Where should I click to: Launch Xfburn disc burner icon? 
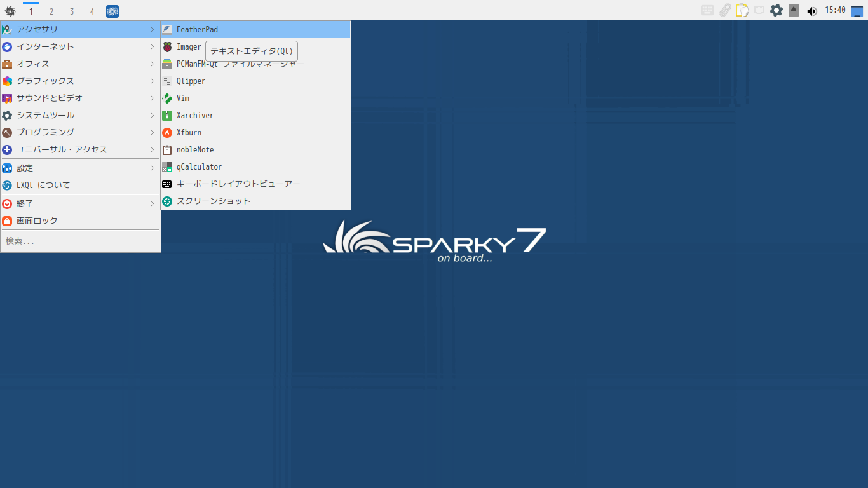click(x=167, y=133)
